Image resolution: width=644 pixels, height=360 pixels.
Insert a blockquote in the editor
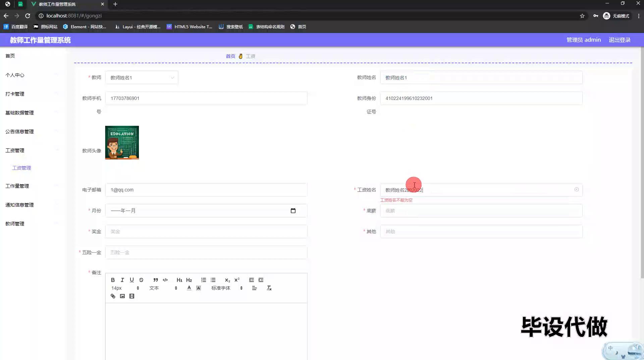coord(155,280)
